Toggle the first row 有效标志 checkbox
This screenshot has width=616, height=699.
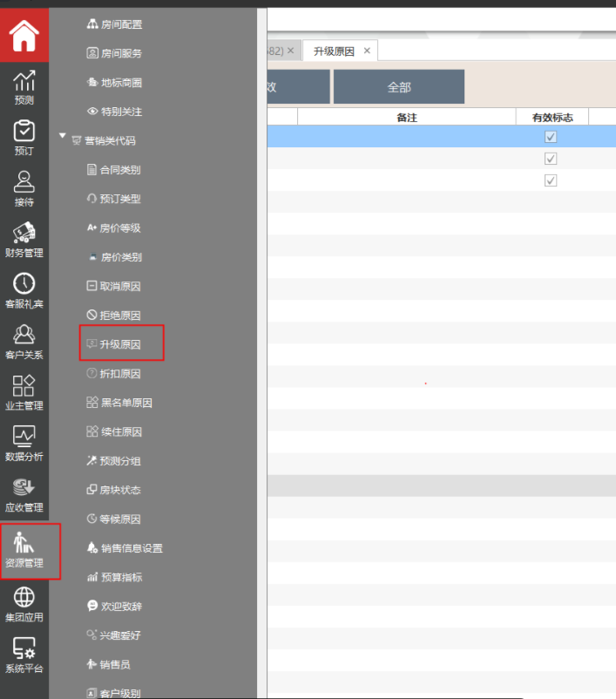[x=551, y=137]
